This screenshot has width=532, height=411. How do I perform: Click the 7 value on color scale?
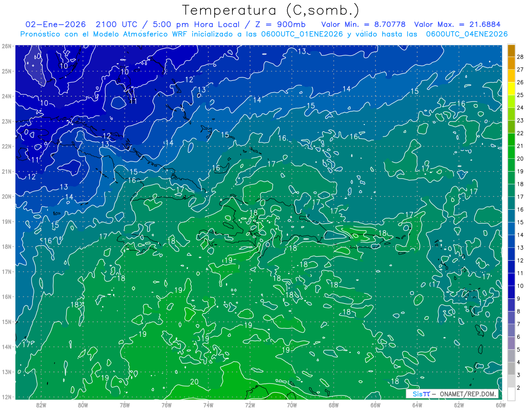pyautogui.click(x=519, y=324)
